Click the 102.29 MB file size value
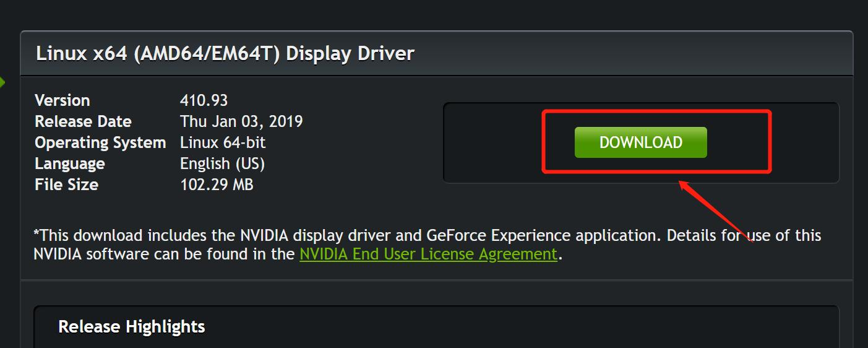Image resolution: width=868 pixels, height=348 pixels. (217, 185)
